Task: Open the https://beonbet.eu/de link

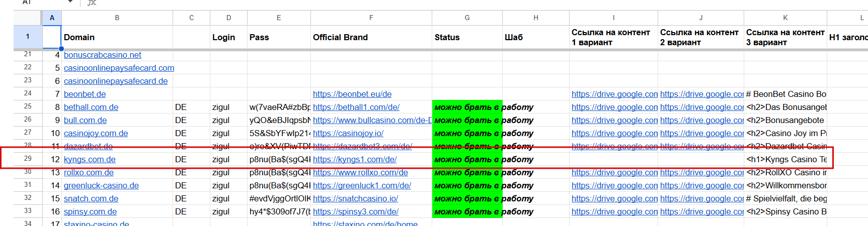Action: click(352, 94)
